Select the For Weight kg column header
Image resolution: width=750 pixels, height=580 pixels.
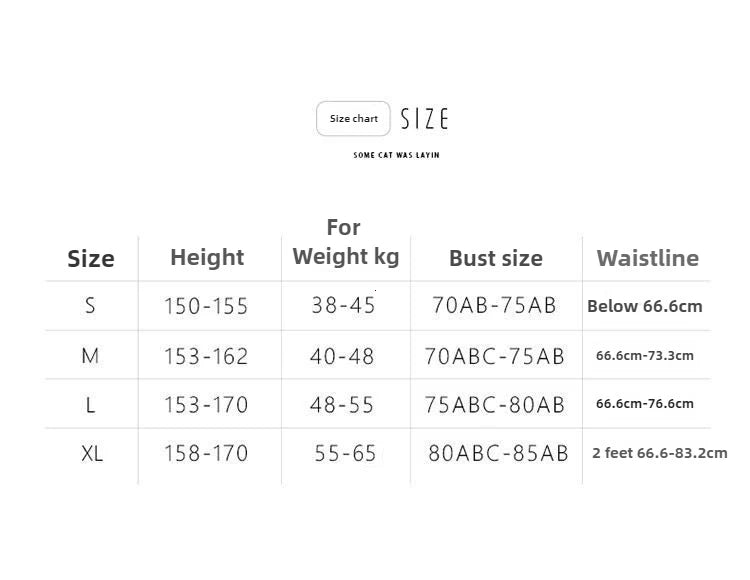[x=345, y=243]
